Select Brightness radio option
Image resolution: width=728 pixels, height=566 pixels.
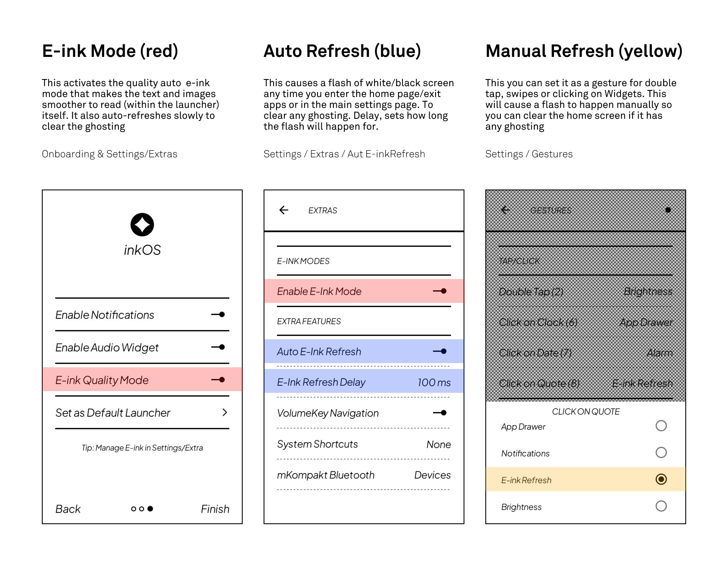661,506
